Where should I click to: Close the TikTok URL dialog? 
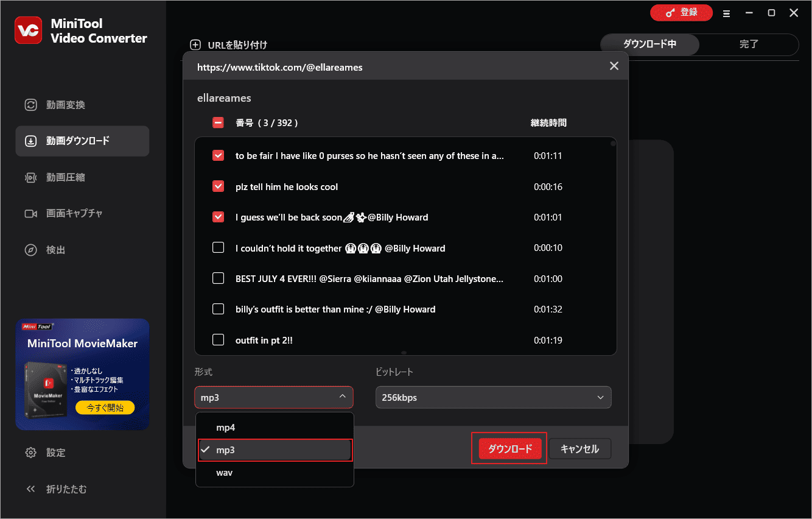614,66
